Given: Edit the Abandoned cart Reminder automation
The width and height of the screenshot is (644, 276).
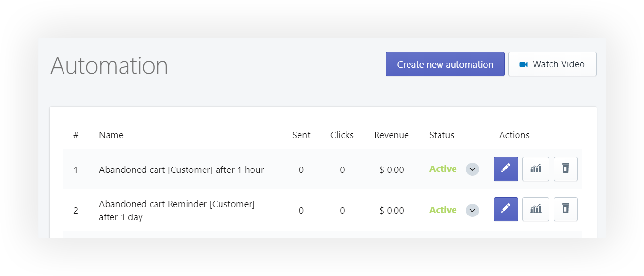Looking at the screenshot, I should point(506,209).
